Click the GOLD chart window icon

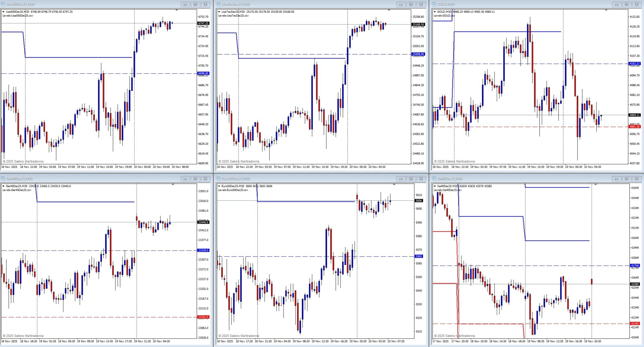(434, 4)
